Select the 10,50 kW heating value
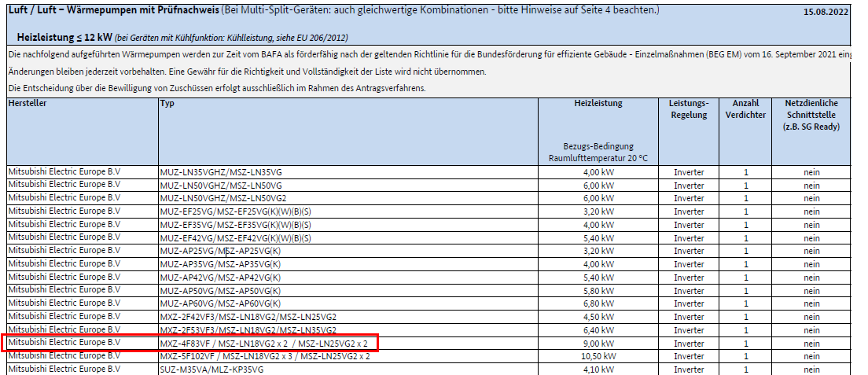Image resolution: width=868 pixels, height=375 pixels. click(x=598, y=357)
